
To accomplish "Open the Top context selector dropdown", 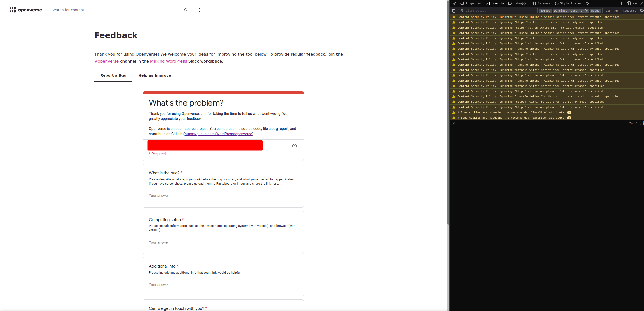I will (633, 124).
